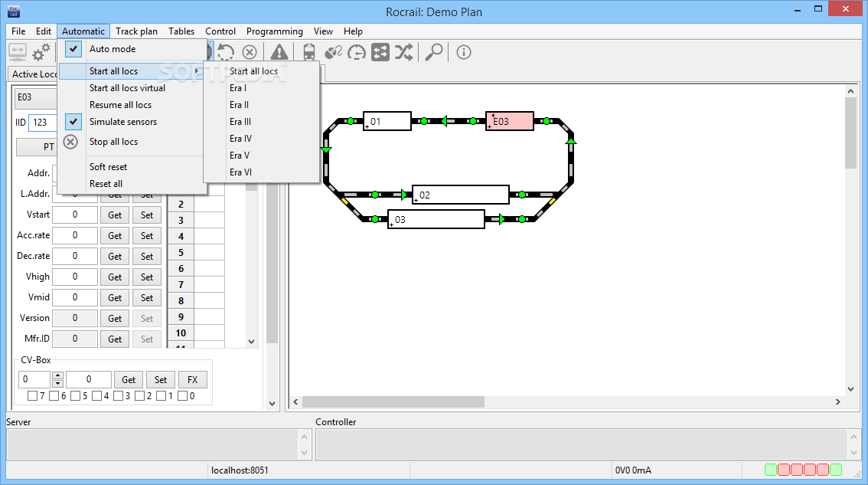
Task: Click the CV table scroll down arrow
Action: click(251, 342)
